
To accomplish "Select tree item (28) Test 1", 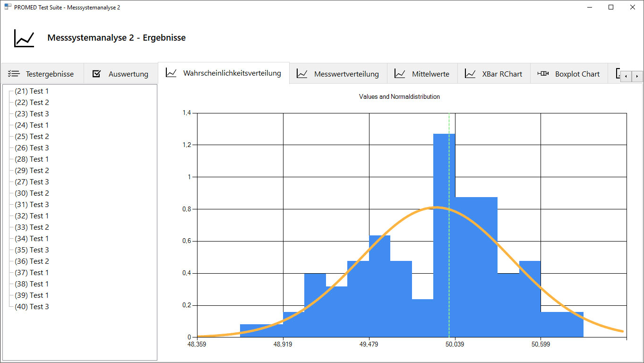I will [32, 159].
